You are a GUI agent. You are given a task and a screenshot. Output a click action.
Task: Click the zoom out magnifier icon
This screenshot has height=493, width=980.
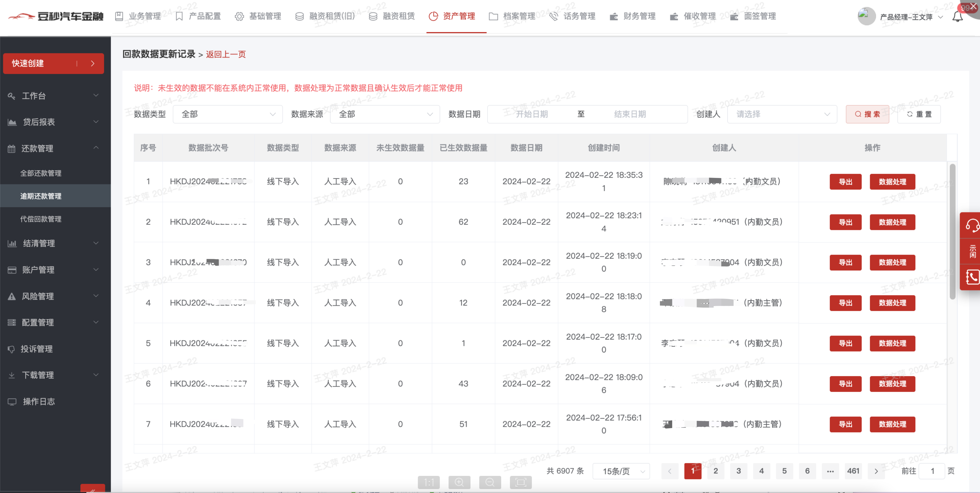tap(490, 482)
